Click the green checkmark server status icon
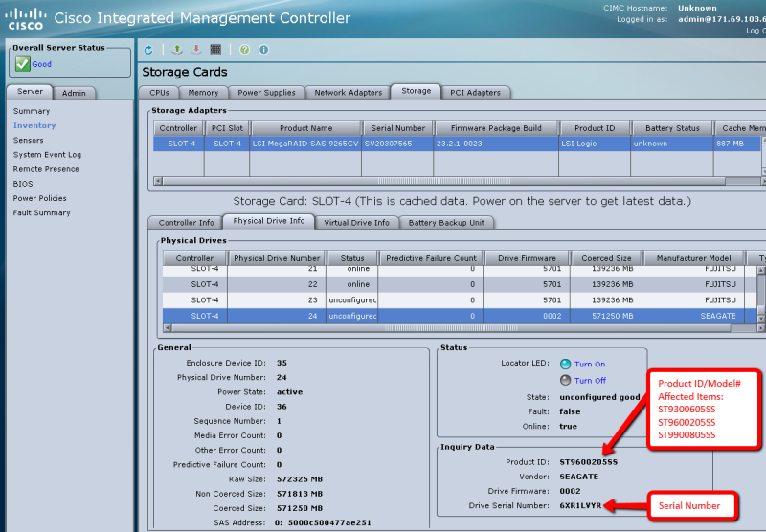This screenshot has width=766, height=532. click(22, 64)
